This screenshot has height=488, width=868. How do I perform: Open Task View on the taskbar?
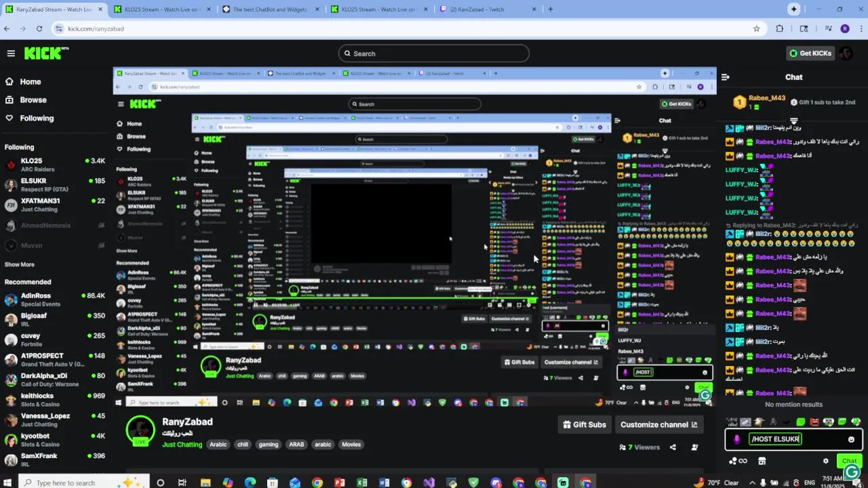coord(182,483)
